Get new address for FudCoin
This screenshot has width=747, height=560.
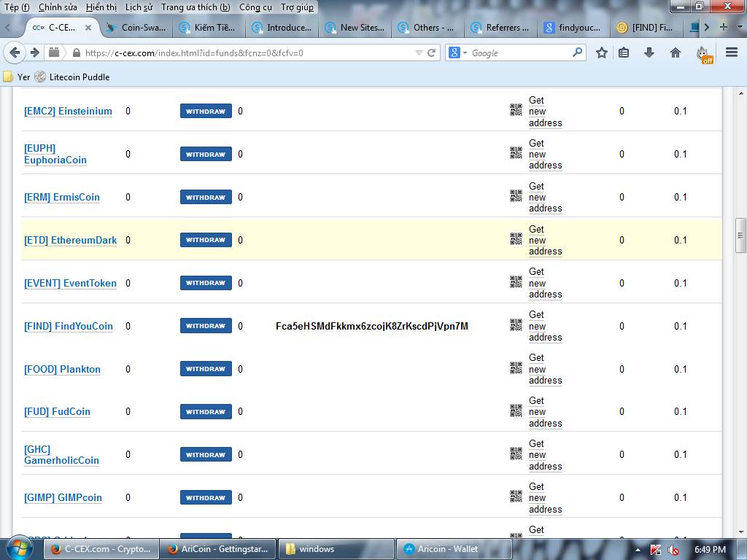(x=545, y=412)
